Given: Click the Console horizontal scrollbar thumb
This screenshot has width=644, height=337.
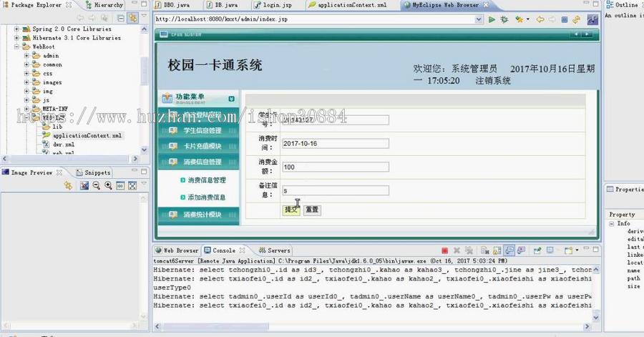Looking at the screenshot, I should (216, 327).
